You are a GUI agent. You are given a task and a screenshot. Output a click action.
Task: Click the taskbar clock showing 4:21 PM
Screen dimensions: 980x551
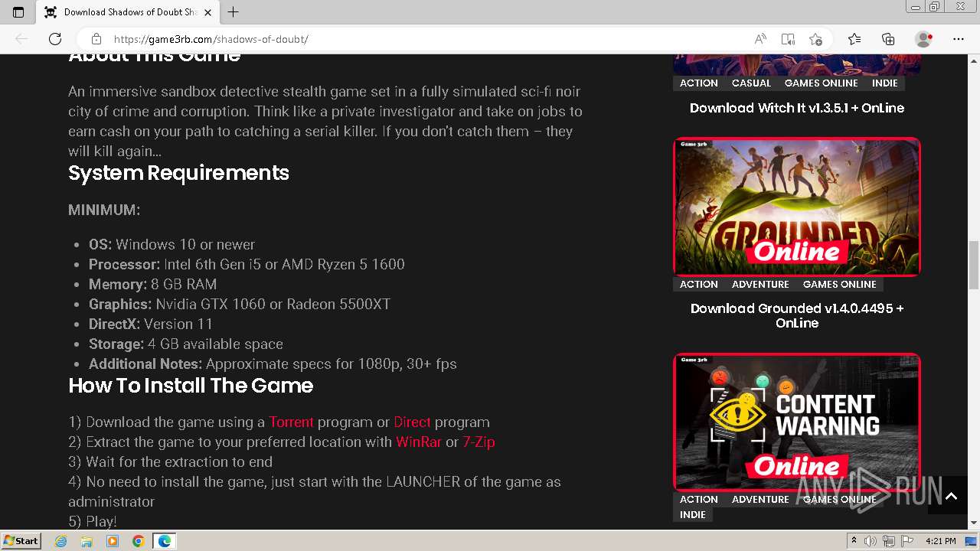click(x=941, y=541)
